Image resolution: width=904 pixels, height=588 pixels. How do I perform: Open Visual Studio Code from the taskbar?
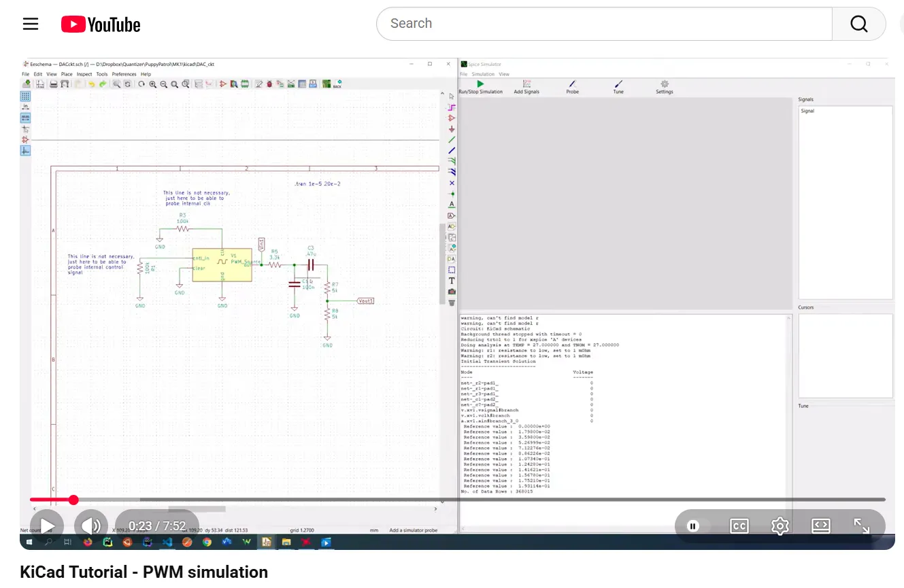click(167, 542)
